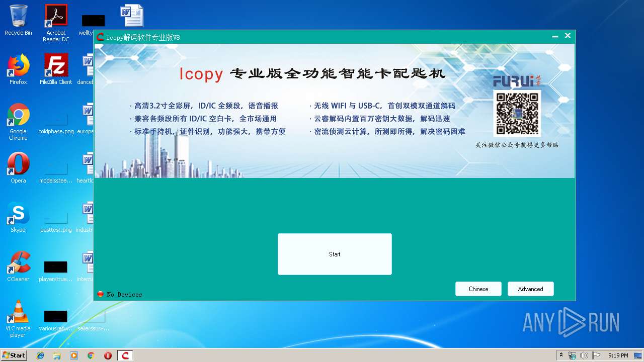Open the Advanced options button

(530, 289)
